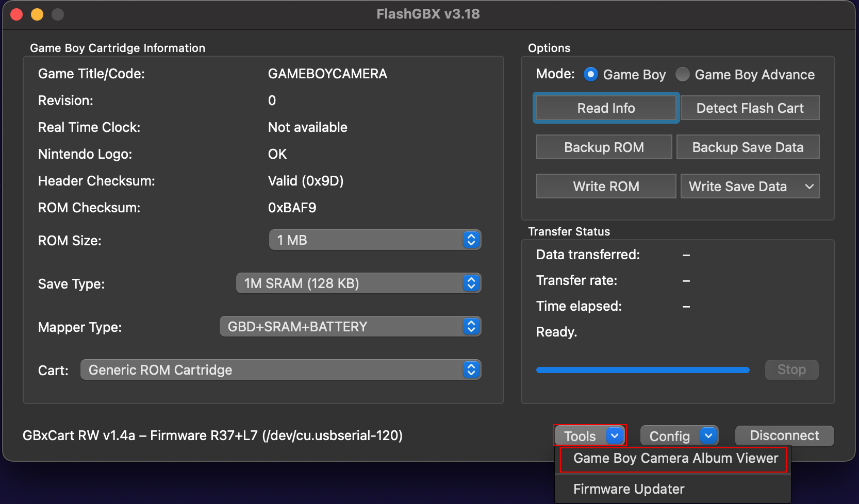Select the Game Boy Advance mode
The image size is (859, 504).
[x=683, y=75]
